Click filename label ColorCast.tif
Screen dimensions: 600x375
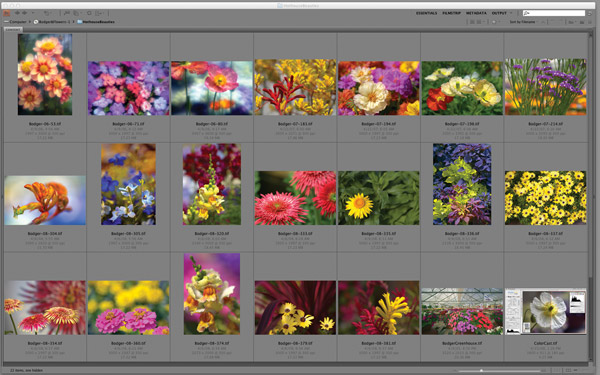tap(545, 343)
